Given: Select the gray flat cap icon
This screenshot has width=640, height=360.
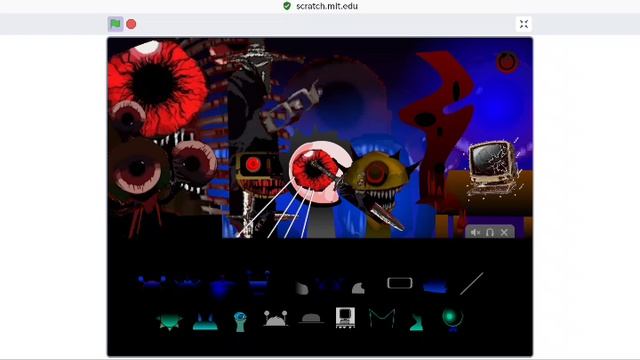Looking at the screenshot, I should [311, 318].
